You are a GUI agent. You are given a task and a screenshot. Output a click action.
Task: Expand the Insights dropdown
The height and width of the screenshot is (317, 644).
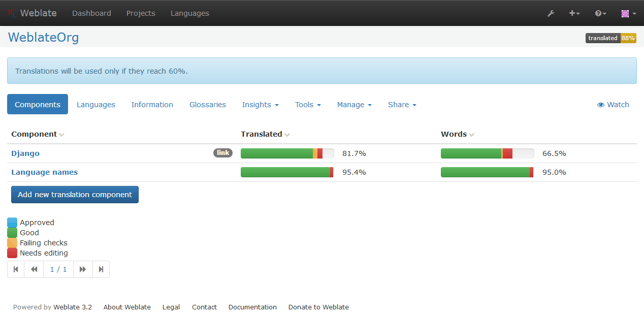(x=261, y=105)
